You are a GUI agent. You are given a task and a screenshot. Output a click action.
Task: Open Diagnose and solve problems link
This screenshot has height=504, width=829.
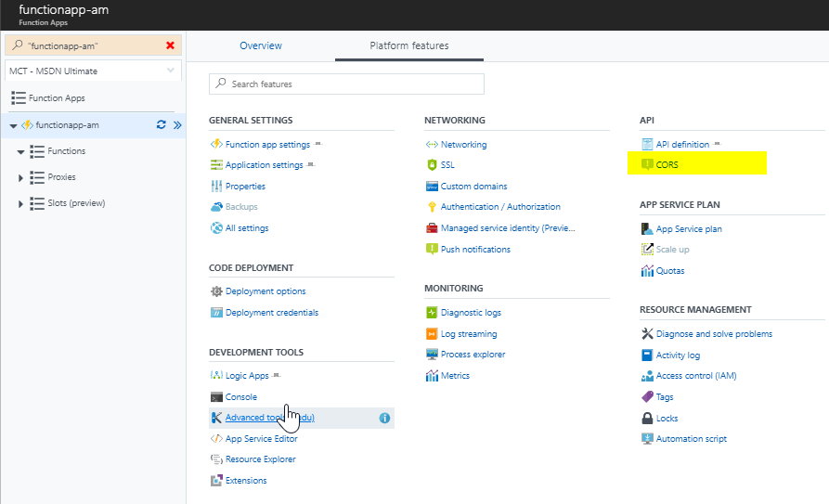714,334
